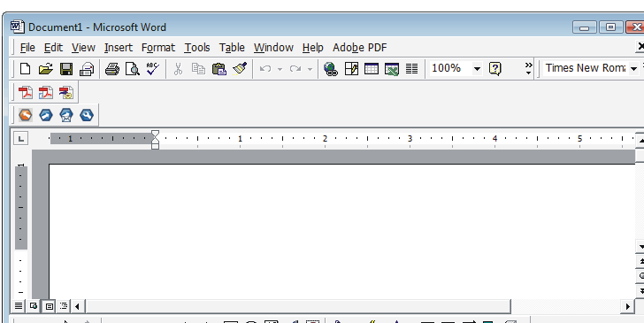Click the first Convert to Adobe PDF icon

click(26, 93)
